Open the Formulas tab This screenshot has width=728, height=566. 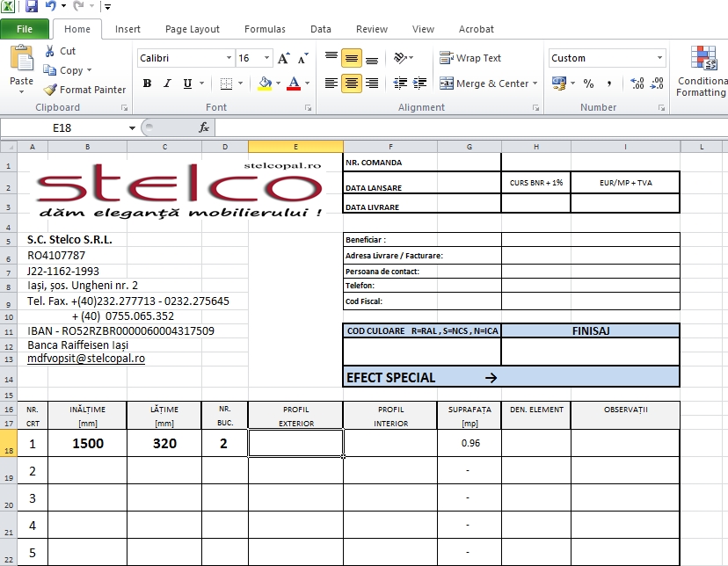click(x=265, y=29)
